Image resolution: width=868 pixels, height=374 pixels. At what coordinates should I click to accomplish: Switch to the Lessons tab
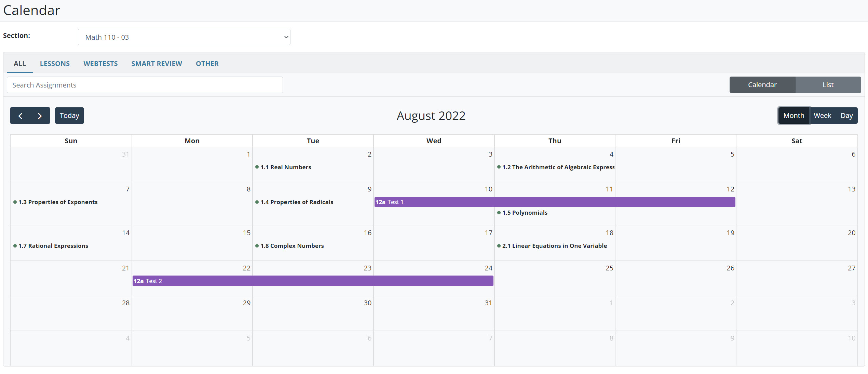pyautogui.click(x=55, y=64)
